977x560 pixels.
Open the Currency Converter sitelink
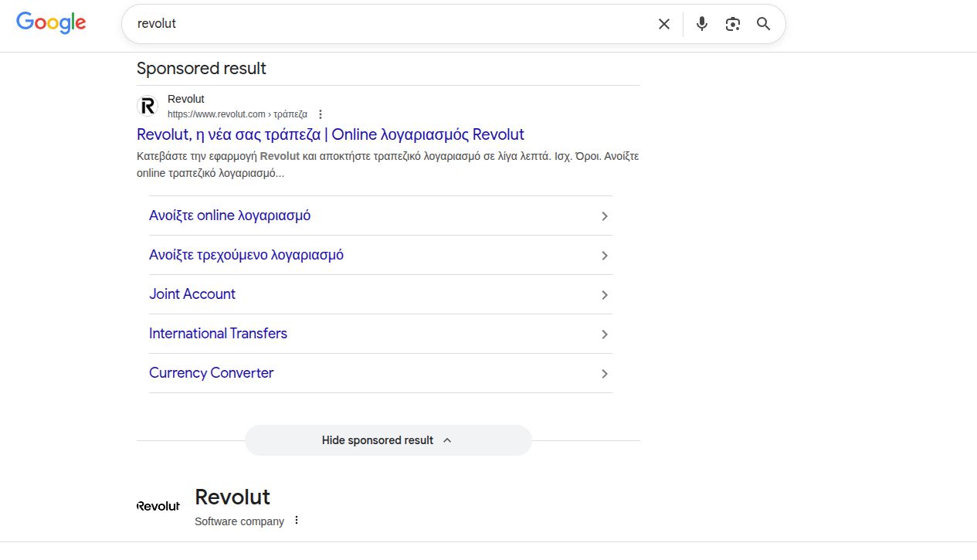pos(211,373)
